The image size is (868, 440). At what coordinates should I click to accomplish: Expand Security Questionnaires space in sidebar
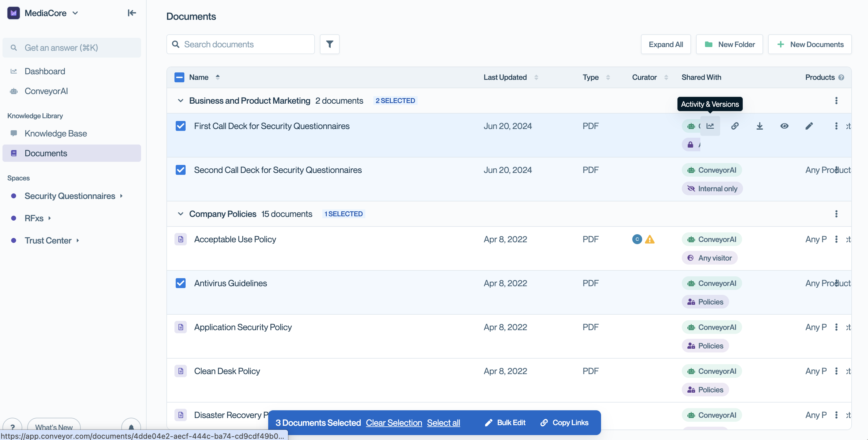pyautogui.click(x=121, y=196)
